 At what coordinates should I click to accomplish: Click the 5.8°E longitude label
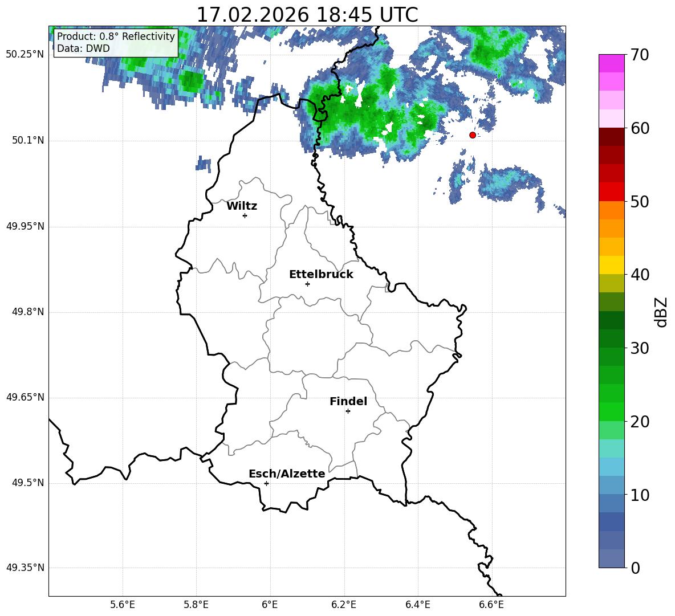tap(196, 605)
